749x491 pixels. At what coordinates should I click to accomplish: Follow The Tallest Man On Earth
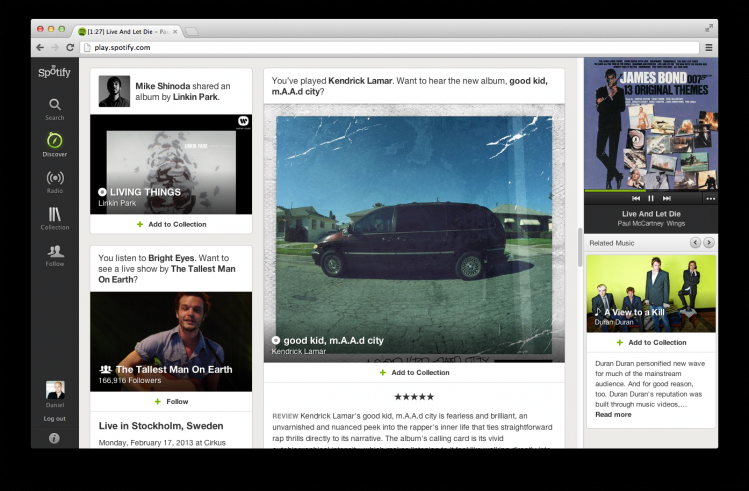pyautogui.click(x=171, y=402)
